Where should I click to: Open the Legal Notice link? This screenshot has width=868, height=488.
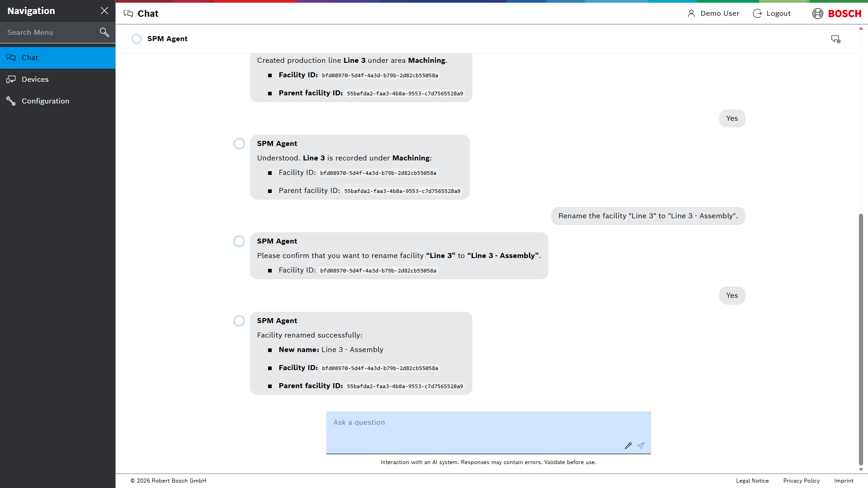pos(752,481)
